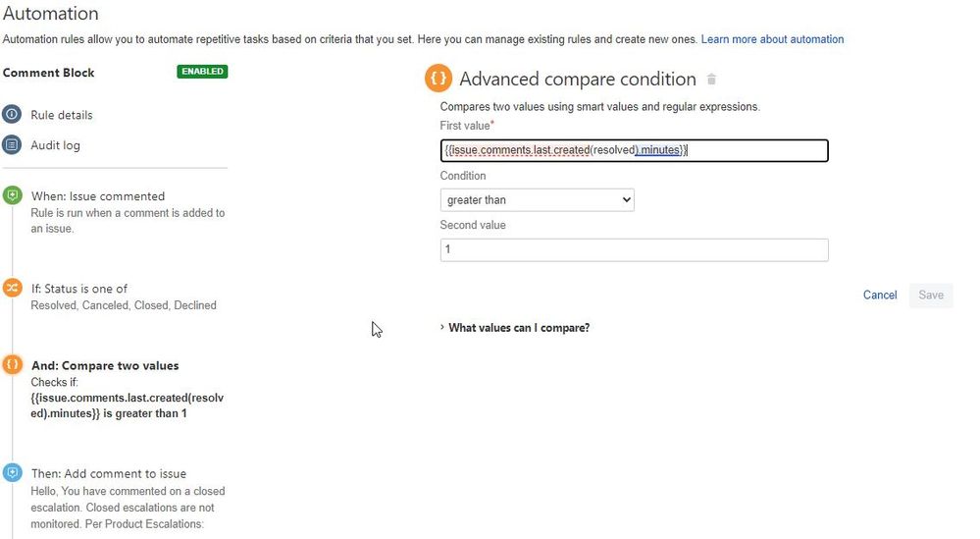
Task: Open Audit log in the sidebar
Action: (x=55, y=145)
